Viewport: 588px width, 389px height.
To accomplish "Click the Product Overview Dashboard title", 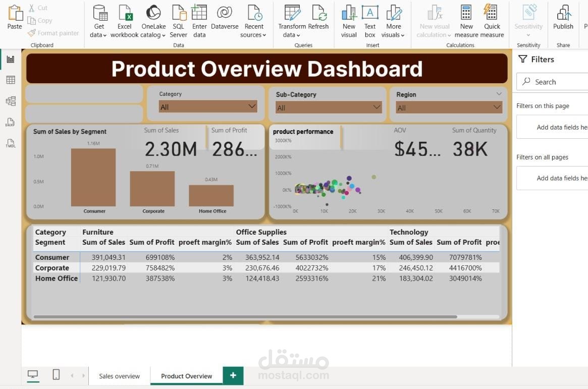I will pos(266,69).
